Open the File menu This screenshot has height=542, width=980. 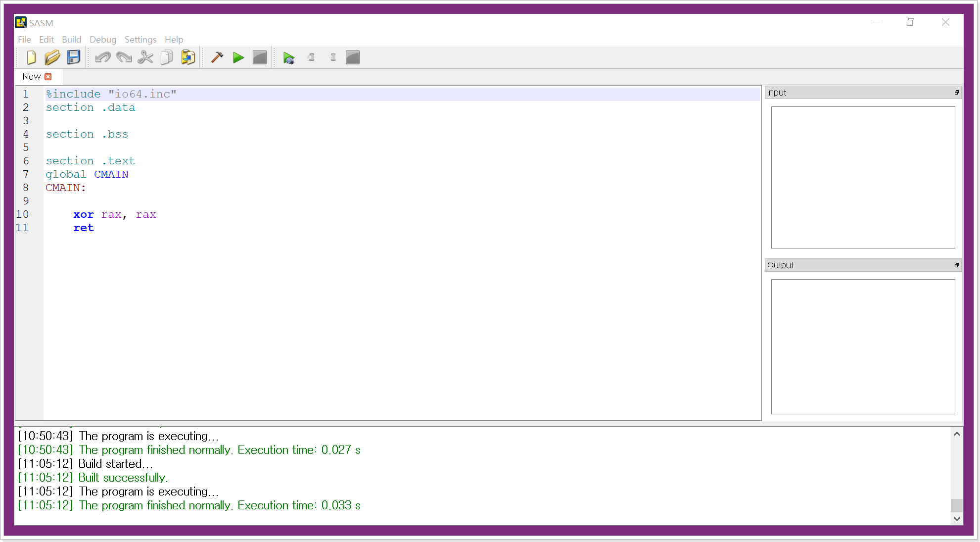coord(24,40)
